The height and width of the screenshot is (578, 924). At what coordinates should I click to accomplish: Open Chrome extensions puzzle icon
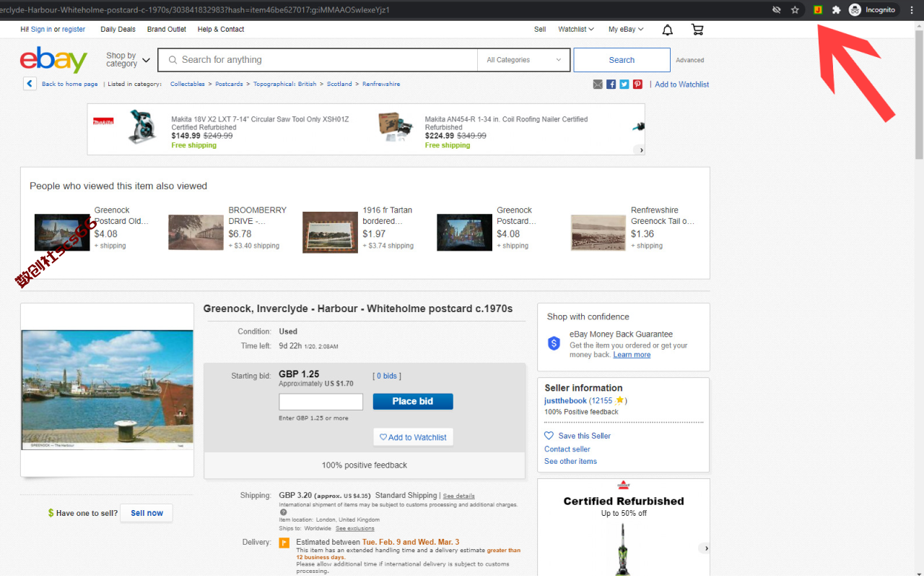click(x=836, y=10)
